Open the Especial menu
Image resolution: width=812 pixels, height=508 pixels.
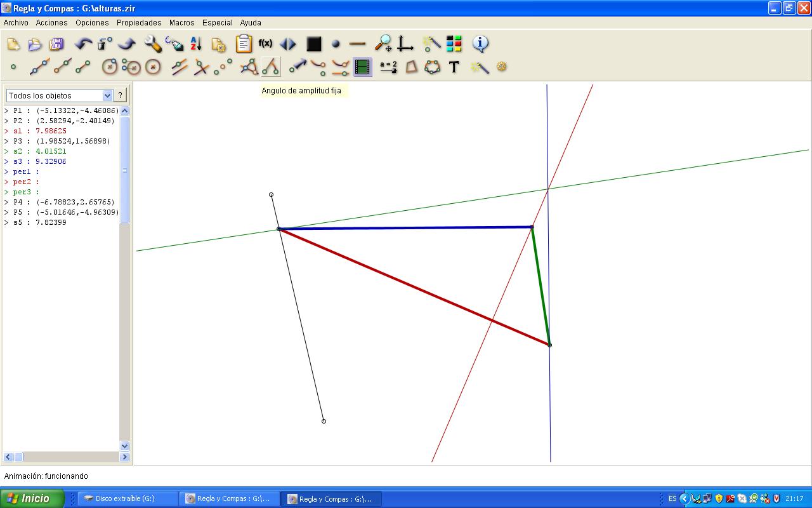click(218, 22)
